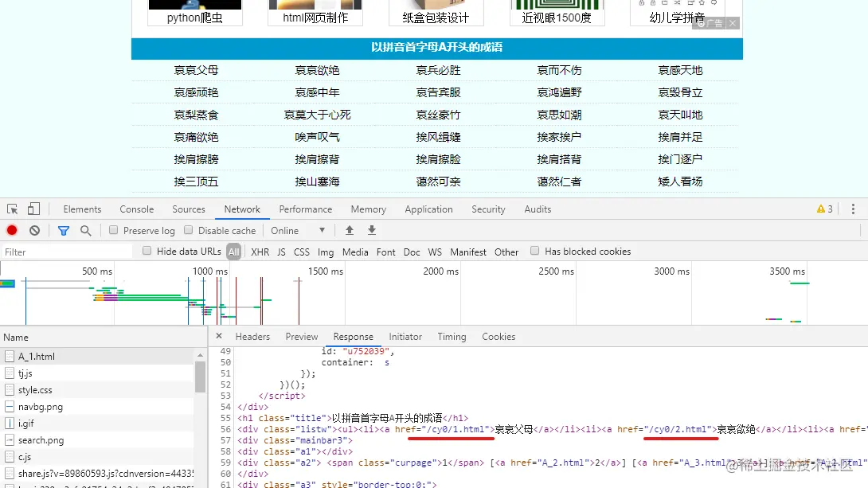Click the network Filter text field
The image size is (868, 488).
(x=66, y=252)
